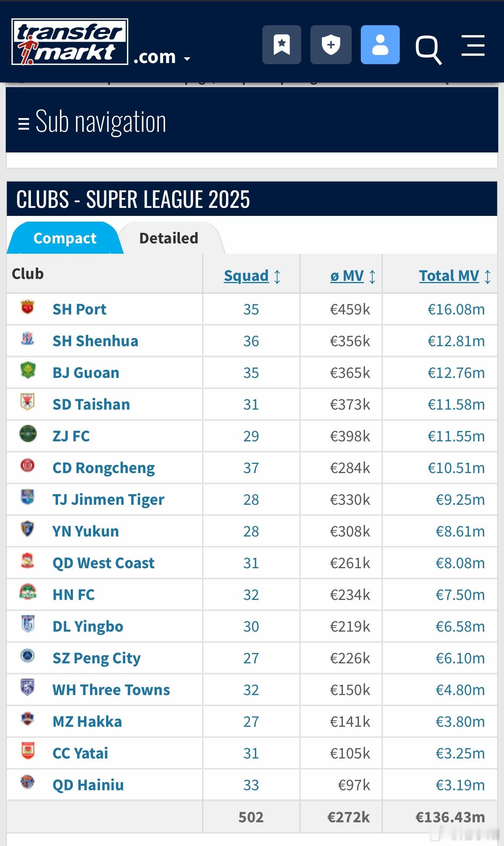The height and width of the screenshot is (846, 504).
Task: Switch to the Detailed tab
Action: (169, 238)
